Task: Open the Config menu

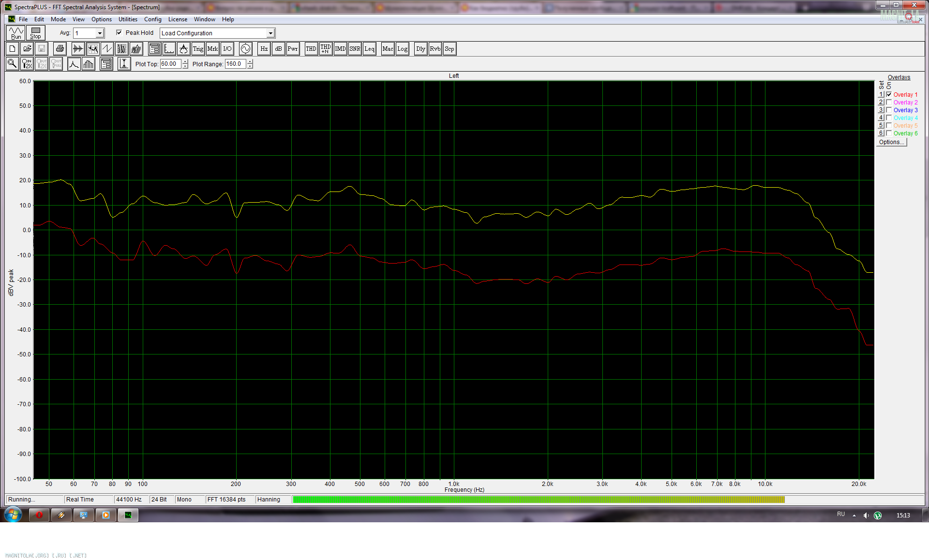Action: pos(153,19)
